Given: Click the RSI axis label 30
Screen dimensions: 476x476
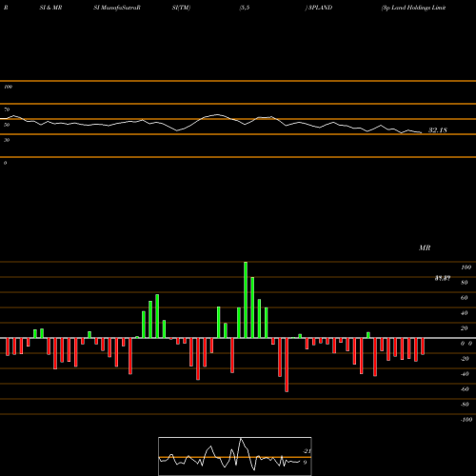Looking at the screenshot, I should tap(7, 140).
